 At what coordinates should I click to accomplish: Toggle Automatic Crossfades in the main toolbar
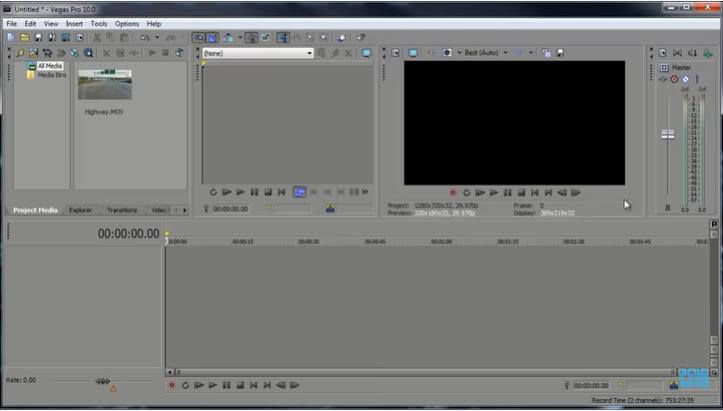click(213, 38)
